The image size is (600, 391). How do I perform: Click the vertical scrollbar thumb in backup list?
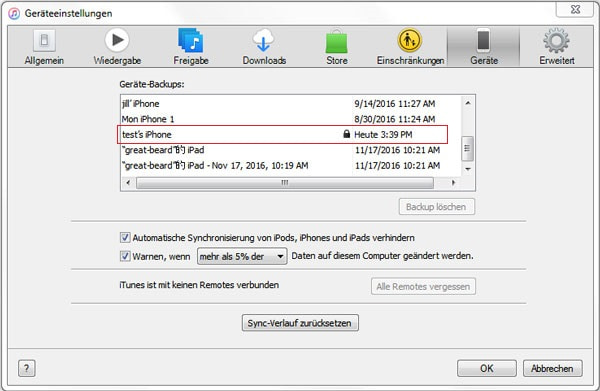point(467,148)
